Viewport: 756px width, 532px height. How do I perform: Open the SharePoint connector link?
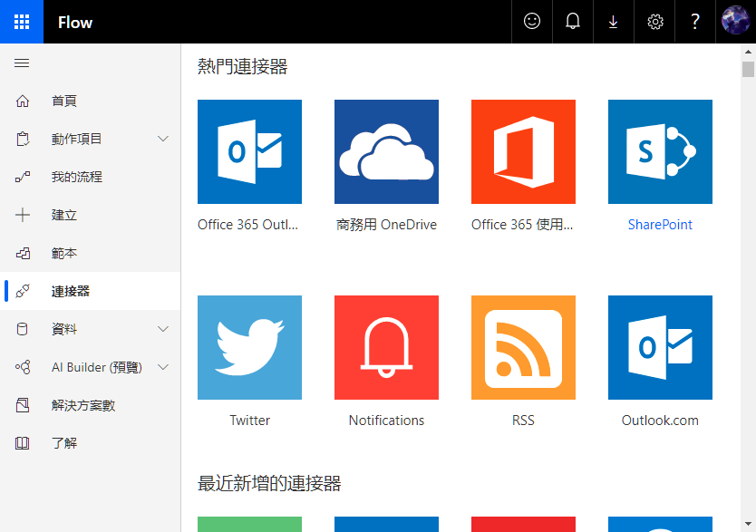coord(660,224)
